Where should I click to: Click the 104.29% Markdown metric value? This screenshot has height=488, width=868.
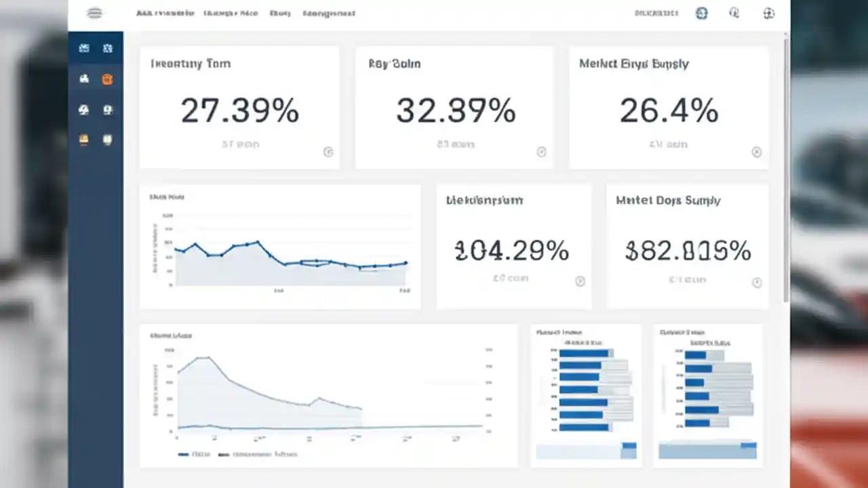[511, 251]
